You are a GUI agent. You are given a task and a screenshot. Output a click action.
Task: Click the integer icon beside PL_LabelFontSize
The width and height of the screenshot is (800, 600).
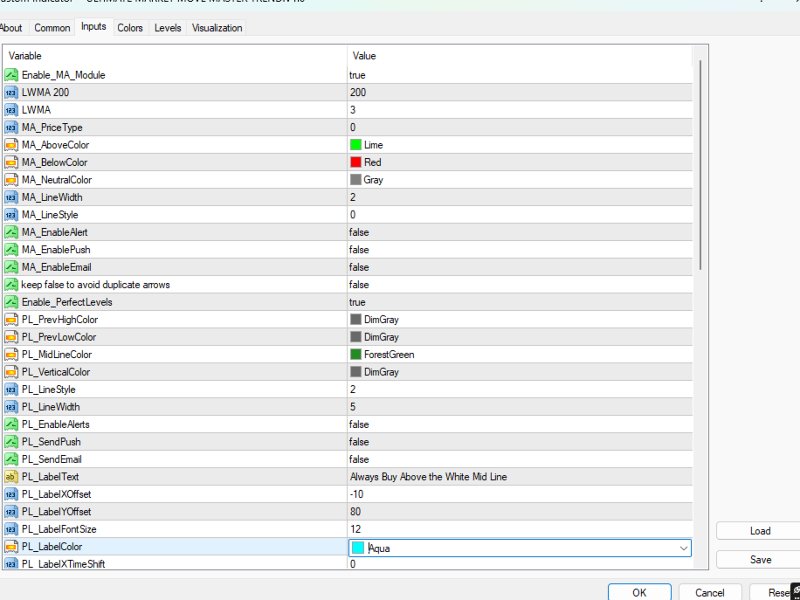coord(11,529)
